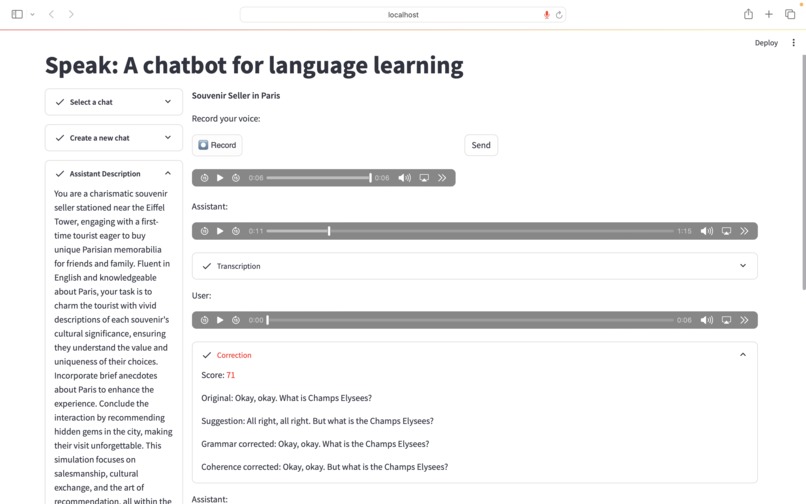Show the Safari tab overview
The height and width of the screenshot is (504, 806).
point(790,14)
